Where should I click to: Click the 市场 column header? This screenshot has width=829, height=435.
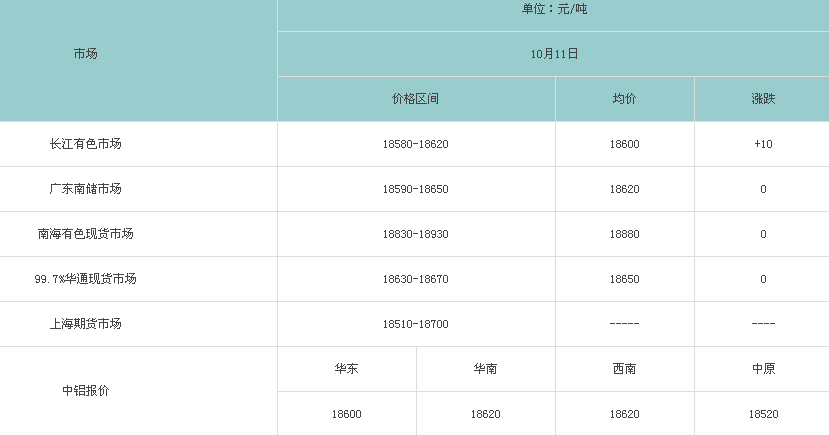pyautogui.click(x=85, y=54)
